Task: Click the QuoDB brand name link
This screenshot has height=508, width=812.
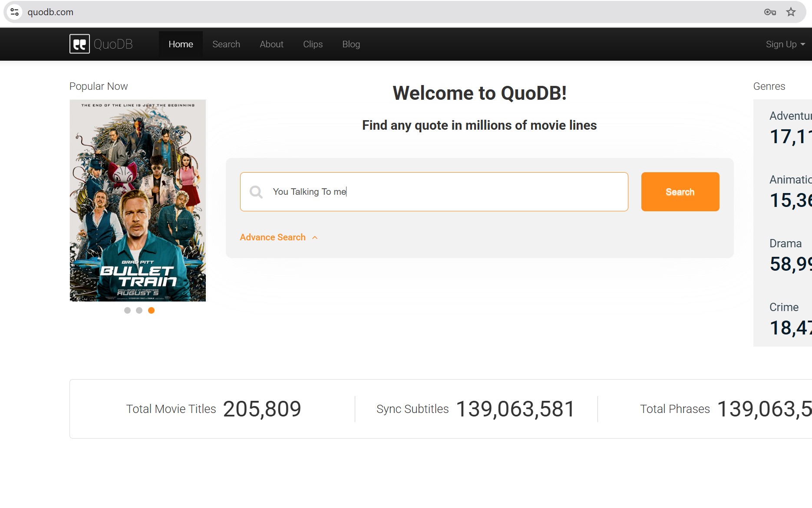Action: click(113, 44)
